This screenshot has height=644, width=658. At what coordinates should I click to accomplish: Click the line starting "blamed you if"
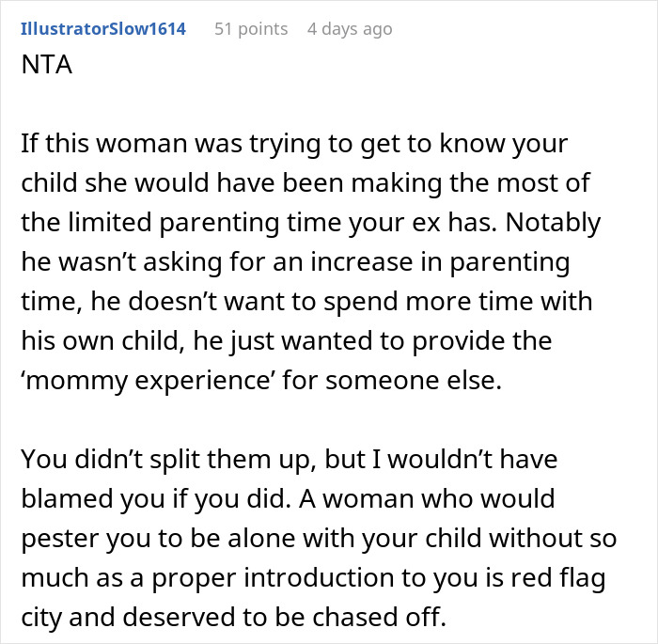[x=288, y=499]
